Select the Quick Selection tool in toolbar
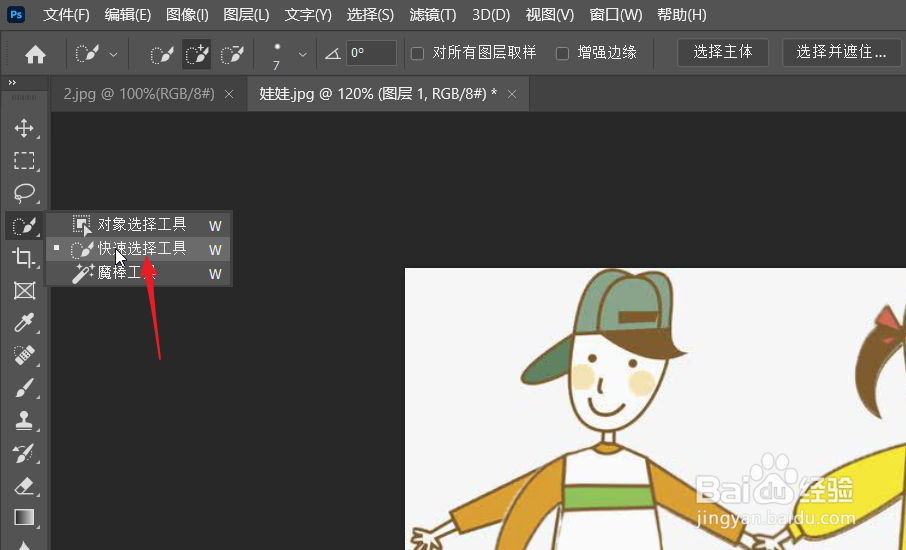 click(24, 225)
